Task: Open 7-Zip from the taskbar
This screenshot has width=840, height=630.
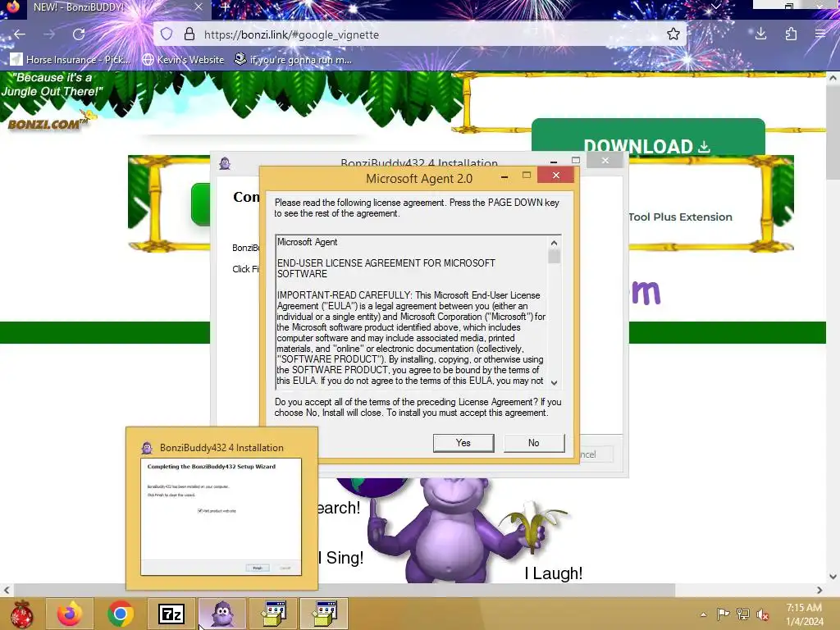Action: pos(171,614)
